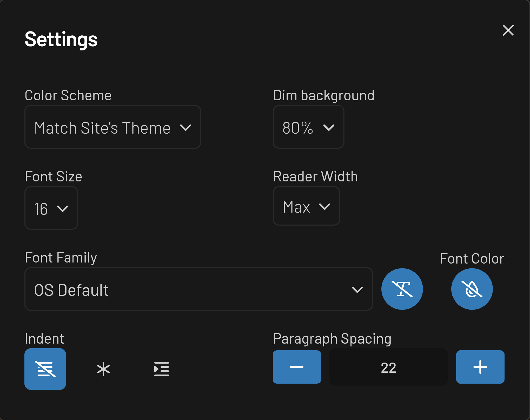Click the chevron next to Max
This screenshot has width=530, height=420.
point(324,207)
